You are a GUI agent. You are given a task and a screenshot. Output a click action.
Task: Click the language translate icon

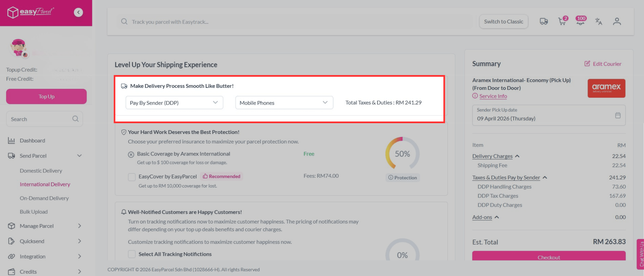pyautogui.click(x=599, y=22)
